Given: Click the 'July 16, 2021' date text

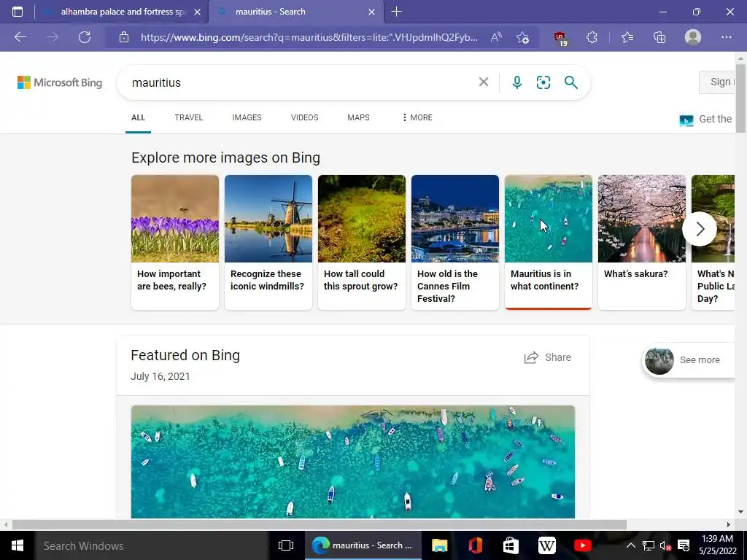Looking at the screenshot, I should pyautogui.click(x=160, y=376).
